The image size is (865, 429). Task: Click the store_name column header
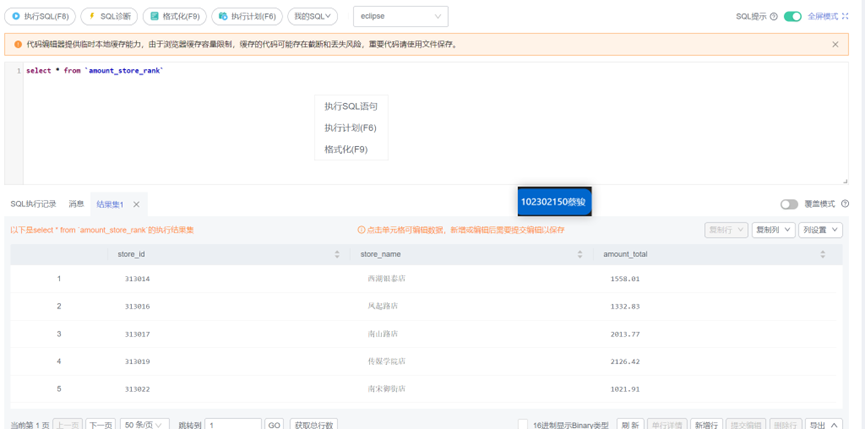click(381, 254)
